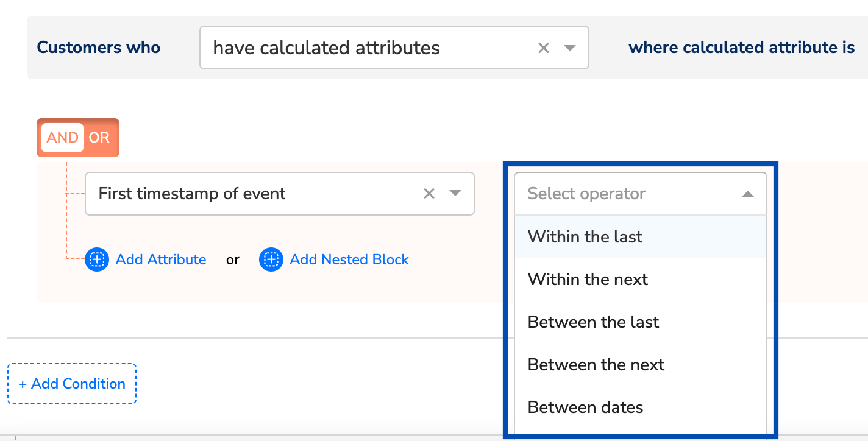
Task: Expand the 'have calculated attributes' dropdown arrow
Action: [x=570, y=48]
